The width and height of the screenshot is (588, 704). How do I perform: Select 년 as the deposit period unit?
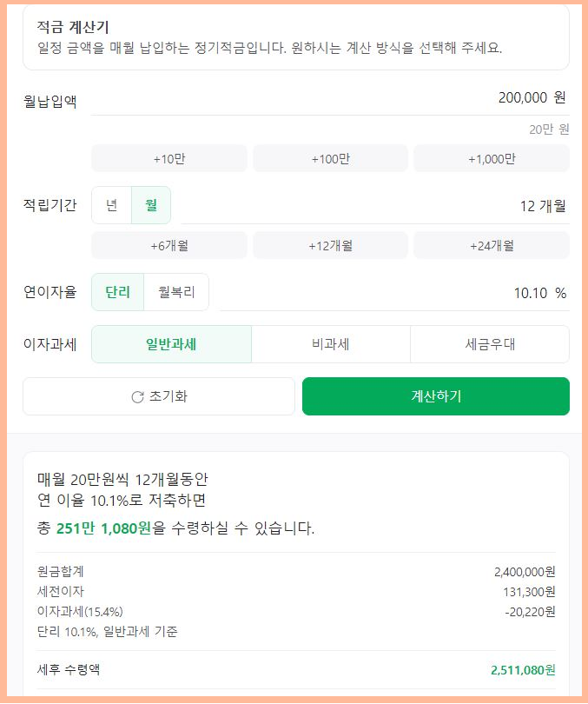pos(112,206)
